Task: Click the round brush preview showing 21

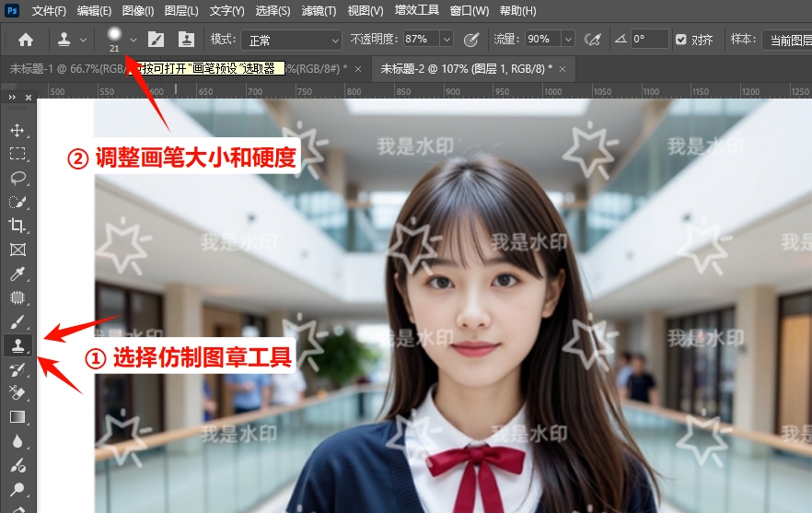Action: pos(114,39)
